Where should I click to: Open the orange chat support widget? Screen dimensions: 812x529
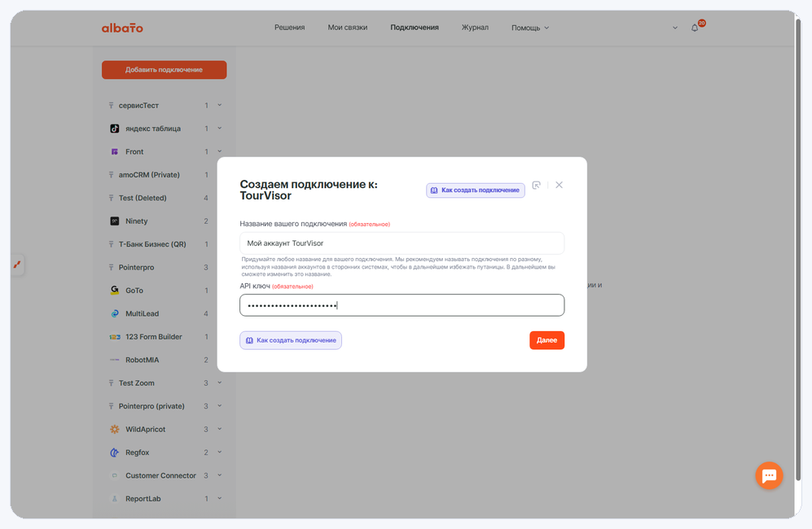(x=769, y=475)
